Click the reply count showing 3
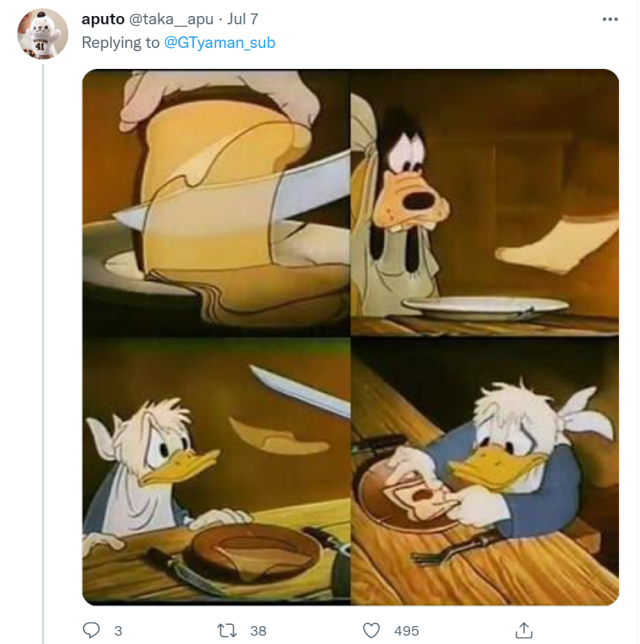 [118, 631]
